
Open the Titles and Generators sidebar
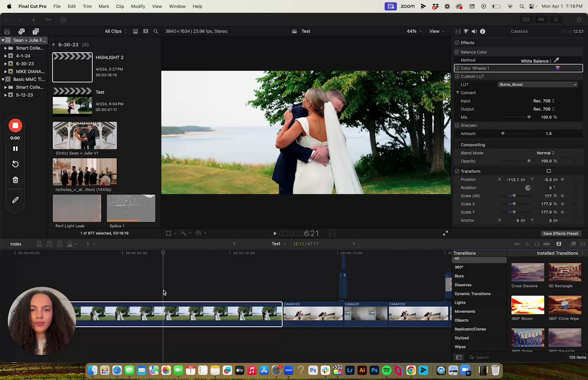pos(36,31)
